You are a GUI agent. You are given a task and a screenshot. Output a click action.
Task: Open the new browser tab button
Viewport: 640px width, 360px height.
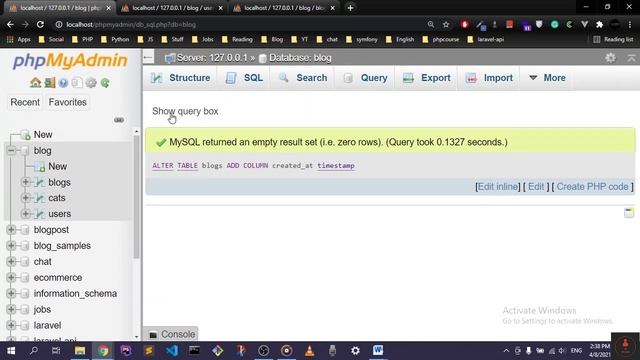[x=350, y=8]
